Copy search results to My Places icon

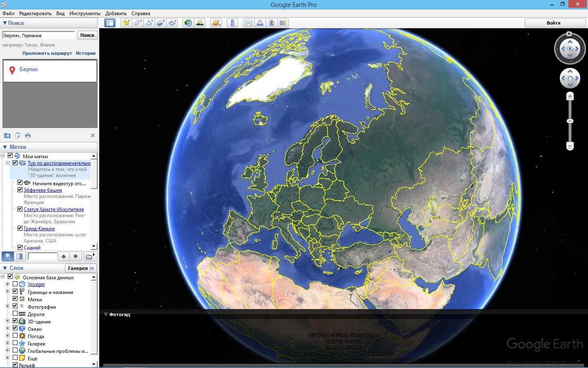coord(7,135)
